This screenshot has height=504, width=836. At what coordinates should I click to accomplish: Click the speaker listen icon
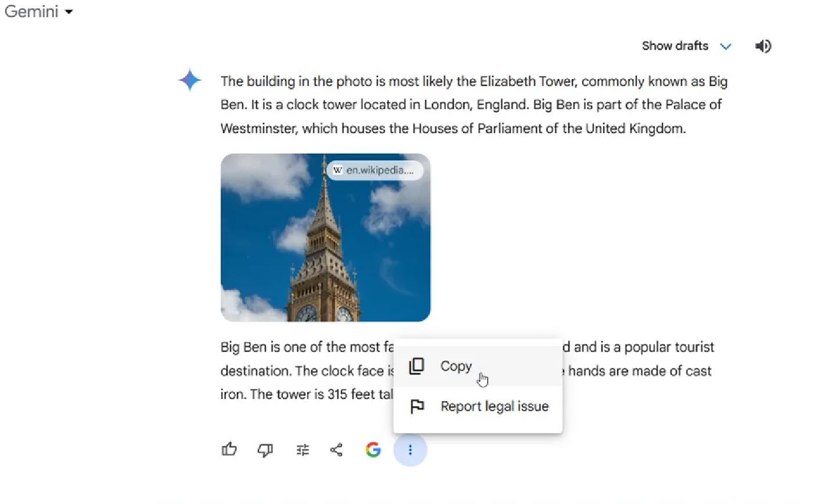pos(763,46)
